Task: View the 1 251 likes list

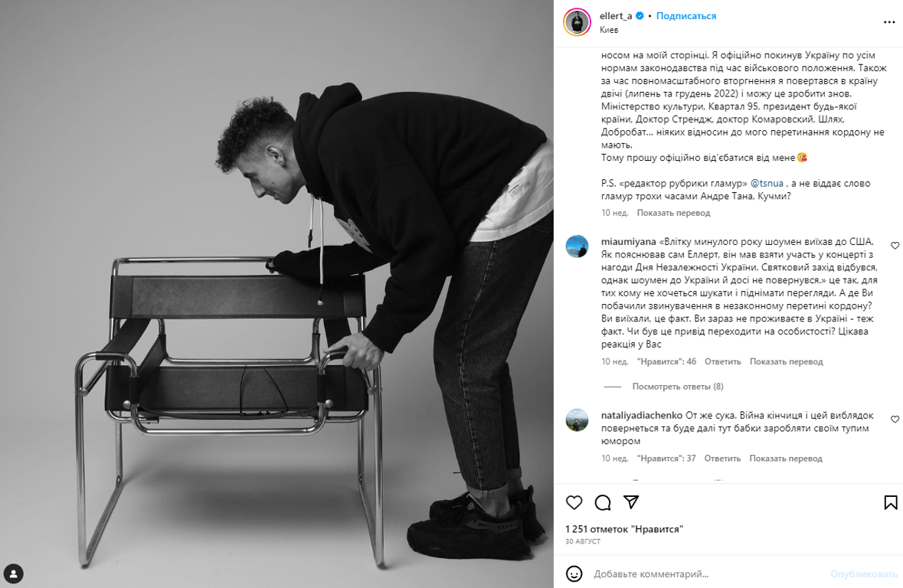Action: pos(624,529)
